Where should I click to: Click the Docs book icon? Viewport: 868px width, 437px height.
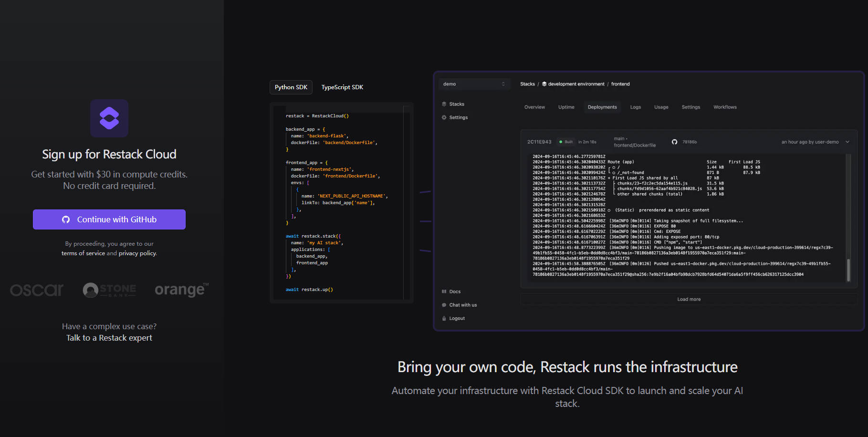coord(444,291)
